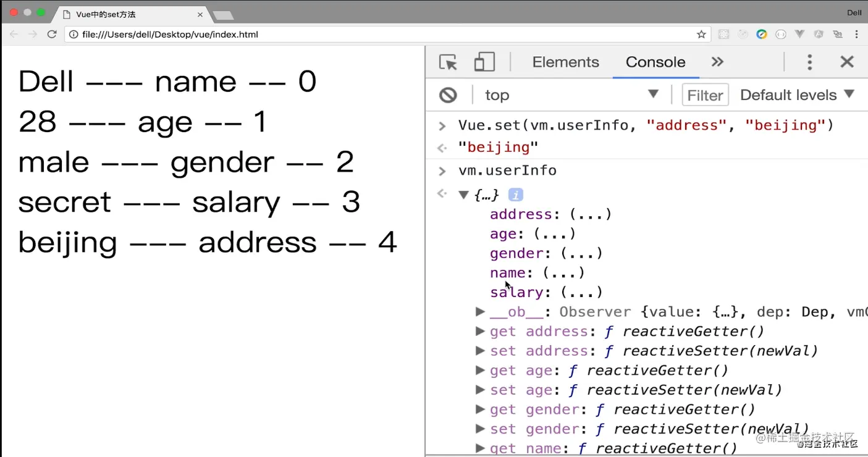Expand the 'get gender' reactiveGetter entry
868x457 pixels.
point(480,409)
